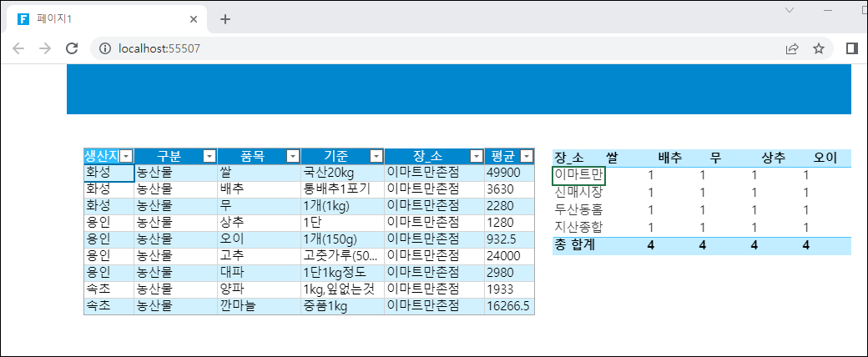Bookmark page with star icon
Image resolution: width=868 pixels, height=357 pixels.
819,48
